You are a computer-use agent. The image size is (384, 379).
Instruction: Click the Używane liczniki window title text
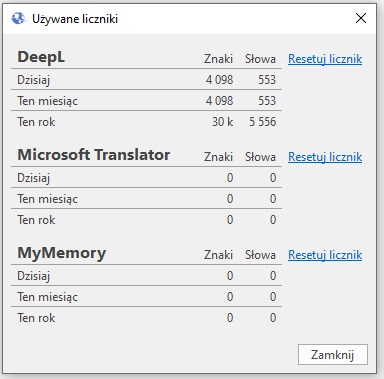point(75,19)
